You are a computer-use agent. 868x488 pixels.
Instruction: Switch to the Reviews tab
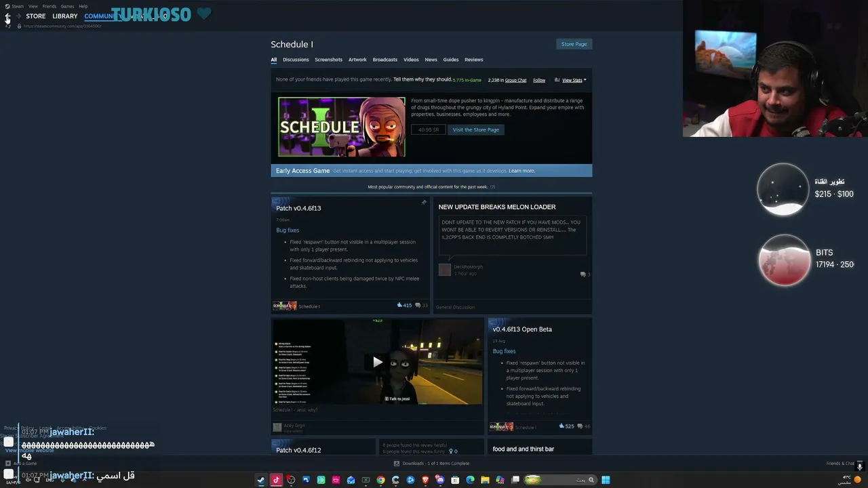474,60
